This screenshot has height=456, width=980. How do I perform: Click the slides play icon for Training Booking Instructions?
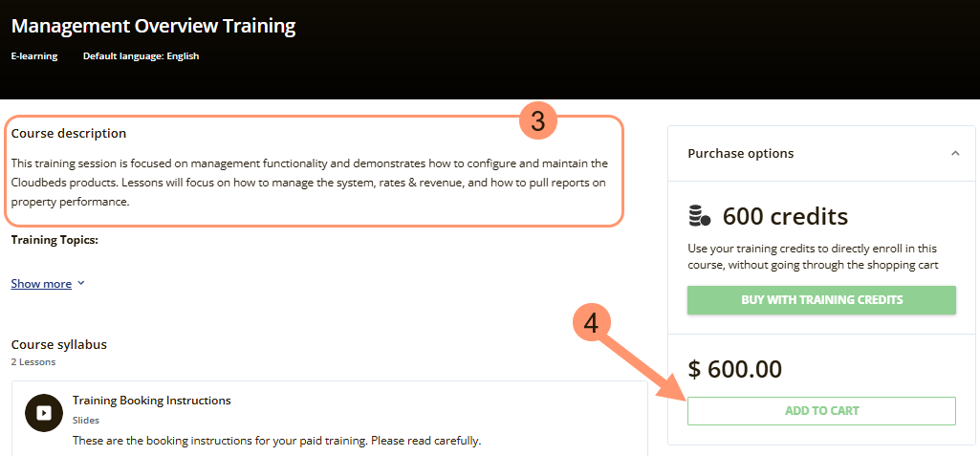[x=43, y=412]
